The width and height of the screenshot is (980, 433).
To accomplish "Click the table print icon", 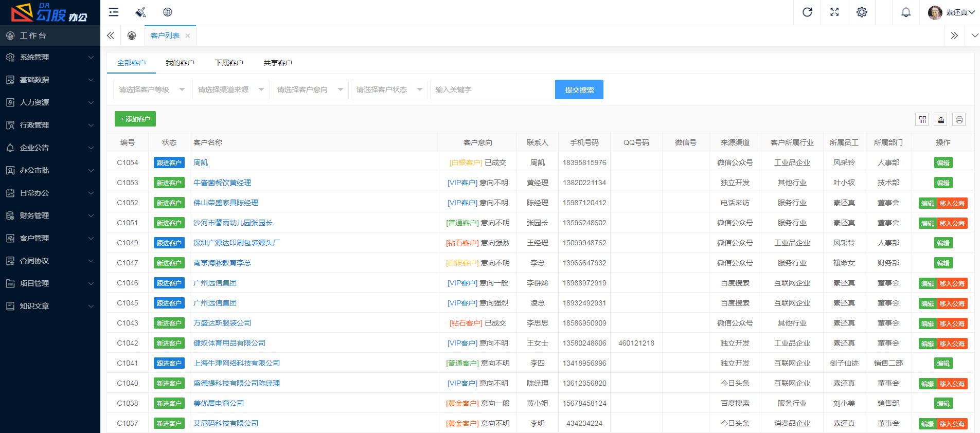I will click(x=959, y=119).
